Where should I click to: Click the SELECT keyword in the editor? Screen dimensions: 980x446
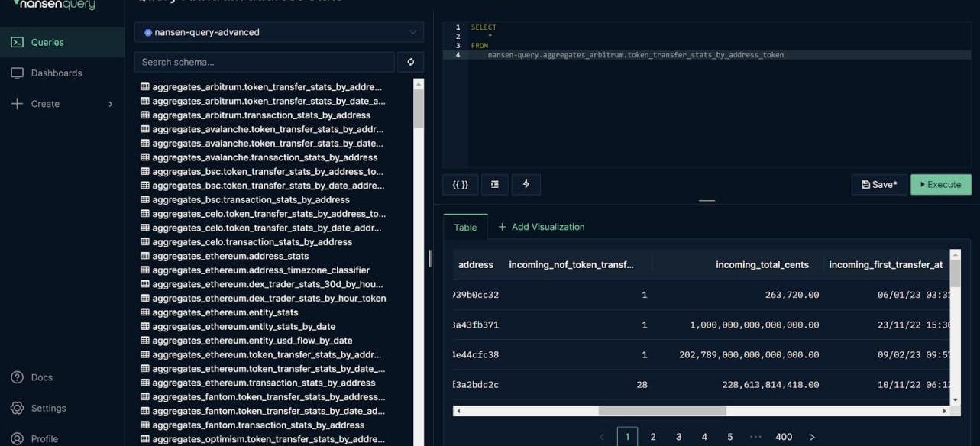pos(484,27)
